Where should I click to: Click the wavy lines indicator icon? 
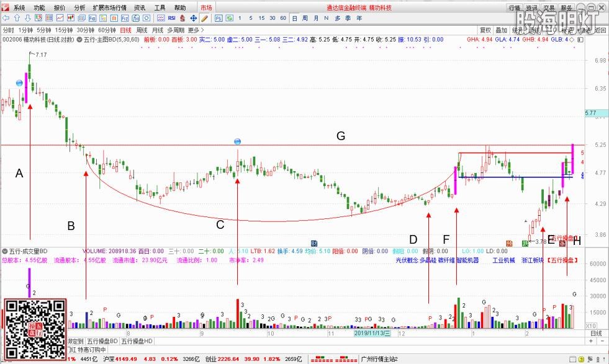coord(161,18)
